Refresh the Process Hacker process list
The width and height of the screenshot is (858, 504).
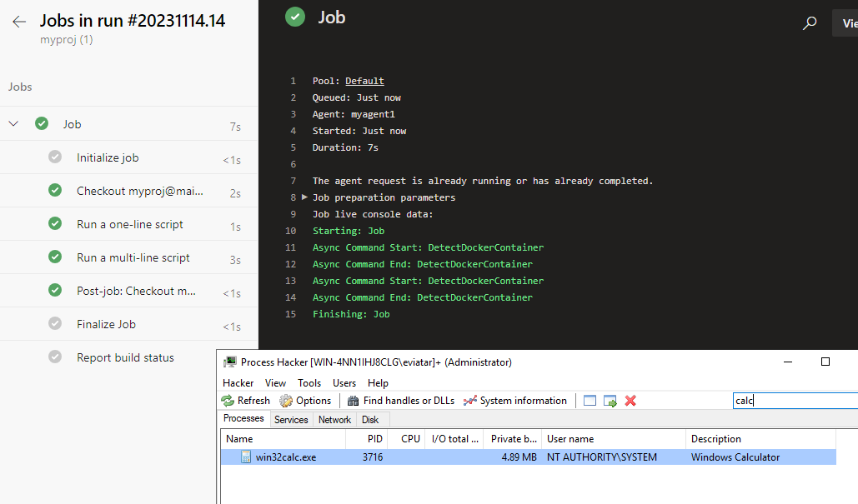[x=246, y=401]
